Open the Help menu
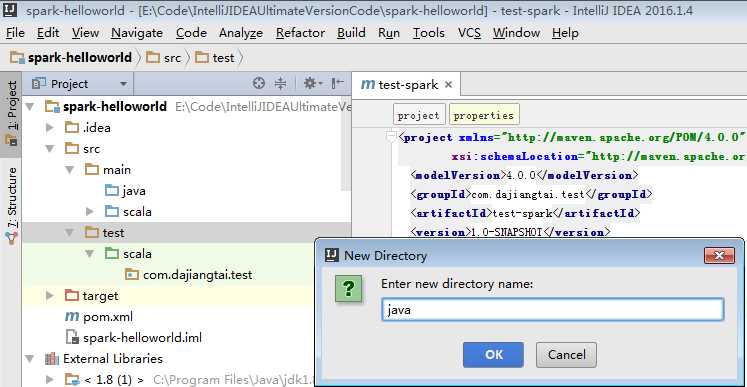Image resolution: width=747 pixels, height=387 pixels. tap(565, 33)
